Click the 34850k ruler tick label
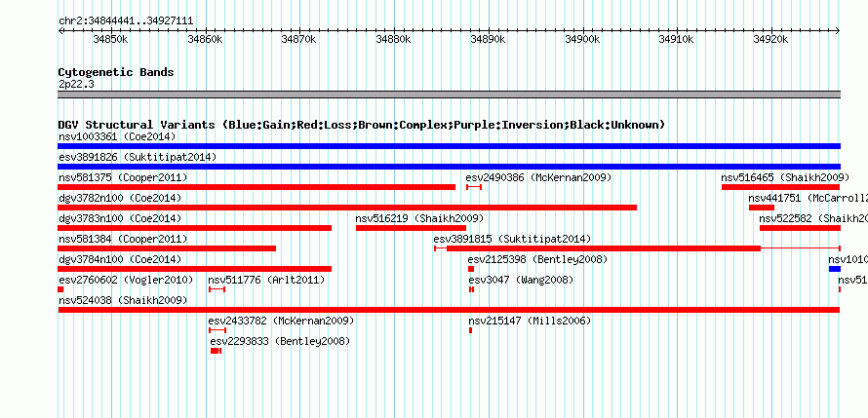The width and height of the screenshot is (868, 418). point(110,39)
